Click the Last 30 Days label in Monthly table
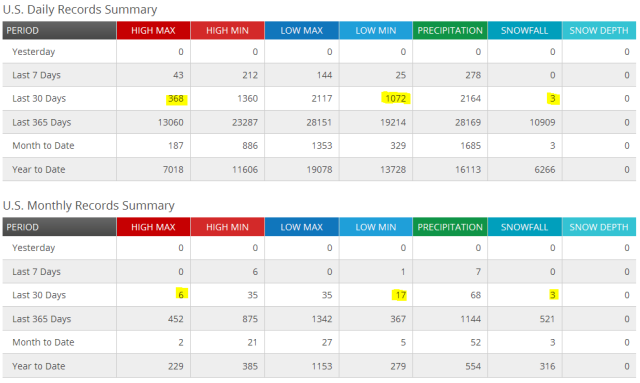Screen dimensions: 640x383 (39, 295)
